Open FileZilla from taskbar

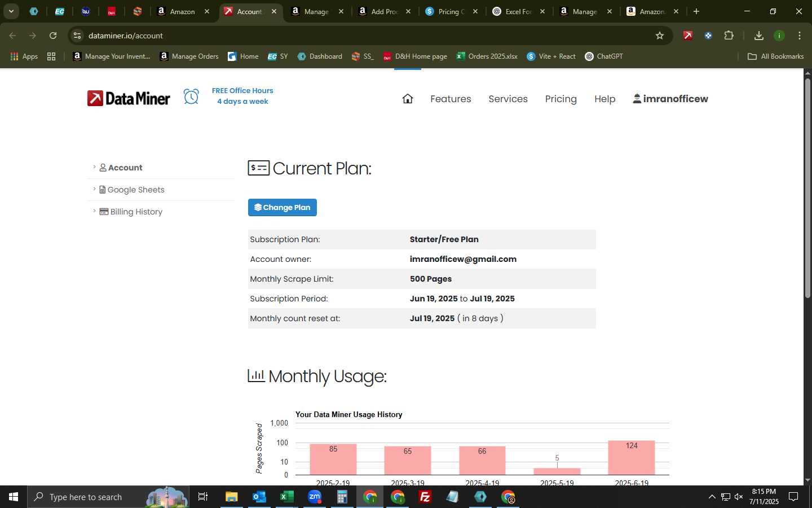(x=425, y=497)
